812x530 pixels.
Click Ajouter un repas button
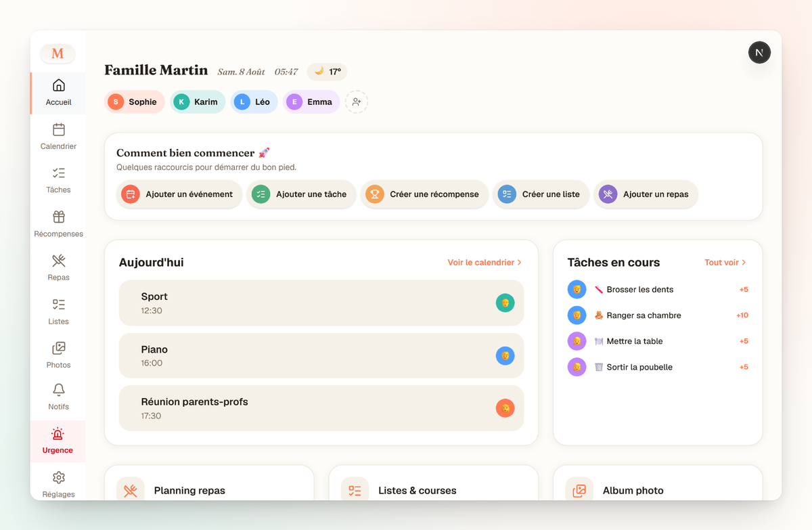click(x=646, y=194)
